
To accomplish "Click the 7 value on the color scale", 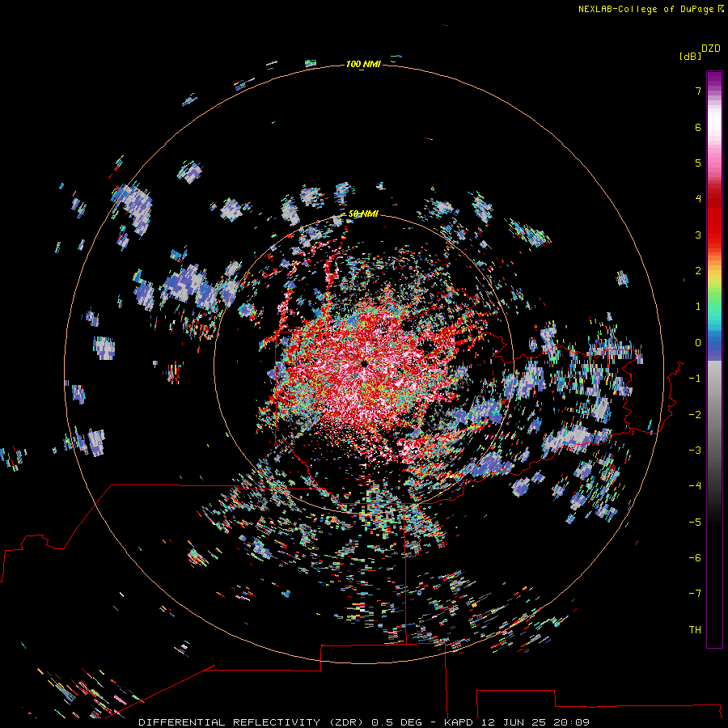I will 698,91.
